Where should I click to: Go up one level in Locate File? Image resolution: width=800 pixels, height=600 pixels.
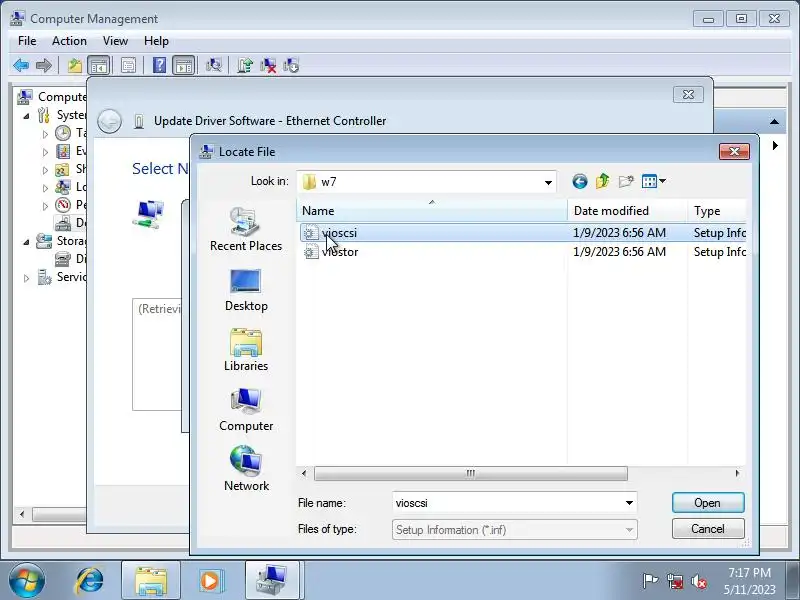603,181
